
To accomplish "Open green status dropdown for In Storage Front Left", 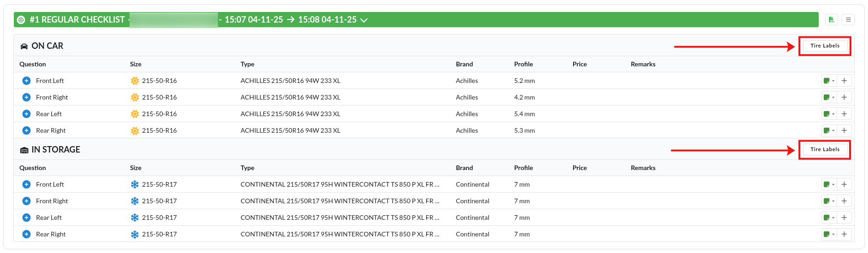I will 829,184.
